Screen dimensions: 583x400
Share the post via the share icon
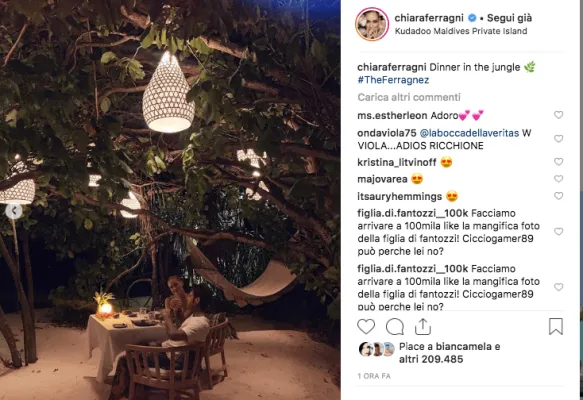[x=423, y=327]
